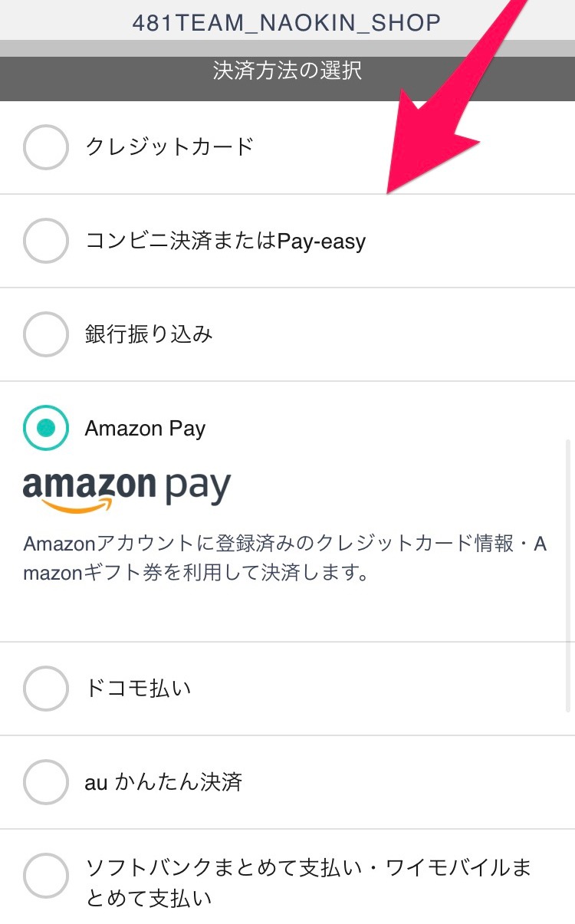Viewport: 575px width, 924px height.
Task: Select the ドコモ払い radio button
Action: click(46, 689)
